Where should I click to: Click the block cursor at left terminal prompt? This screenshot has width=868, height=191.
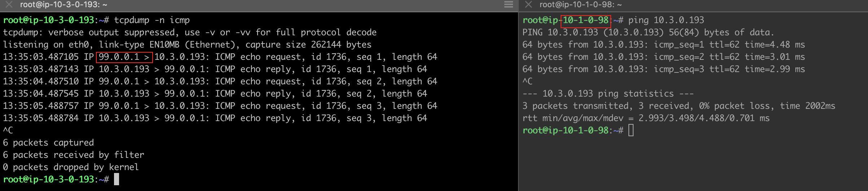pyautogui.click(x=117, y=179)
